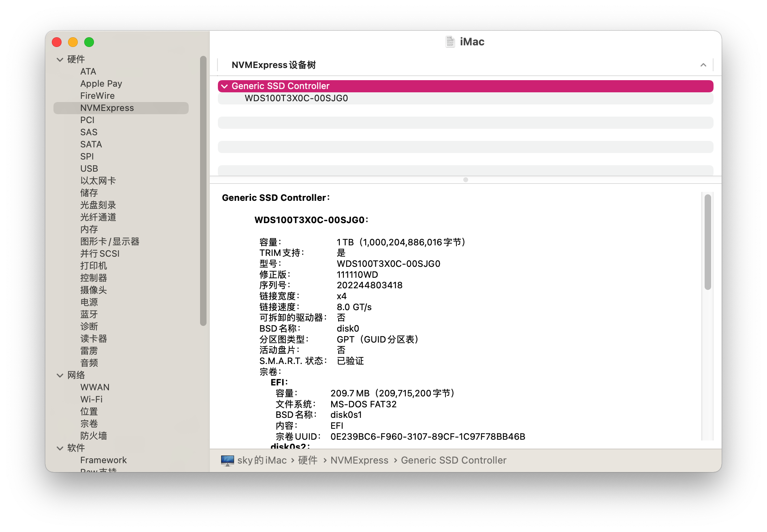Select WDS100T3X0C-00SJG0 device in tree
The height and width of the screenshot is (532, 767).
296,98
